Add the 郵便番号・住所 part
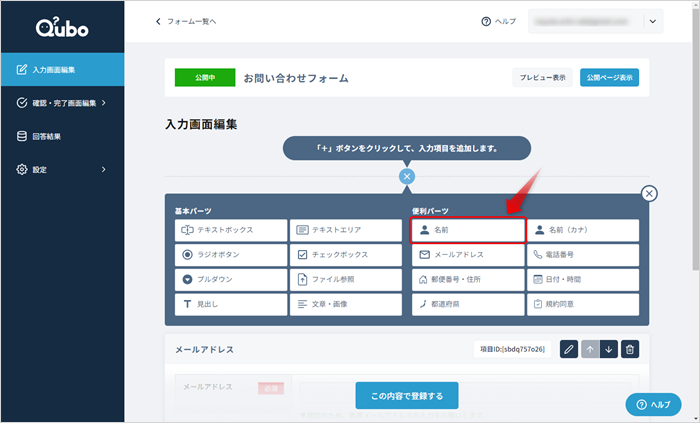Viewport: 700px width, 423px height. click(x=468, y=280)
